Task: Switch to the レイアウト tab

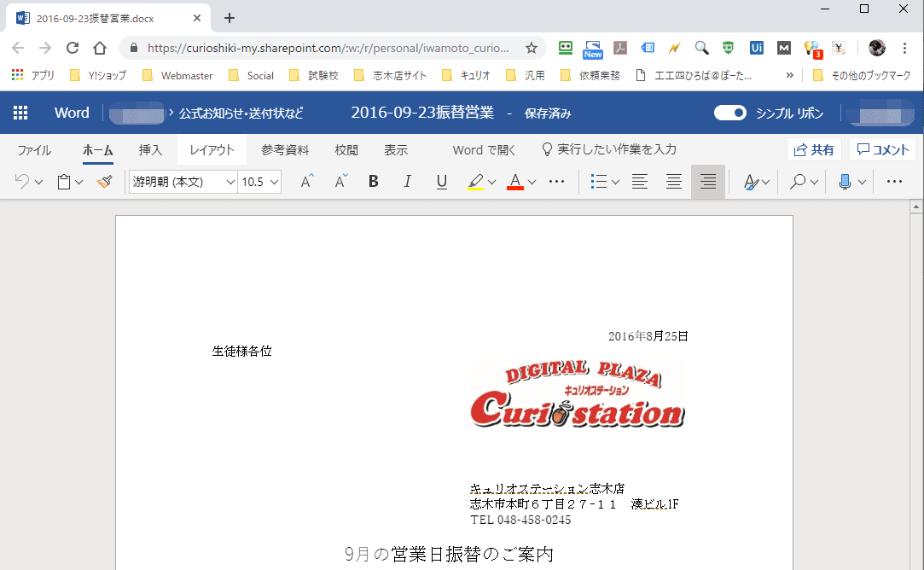Action: (x=212, y=150)
